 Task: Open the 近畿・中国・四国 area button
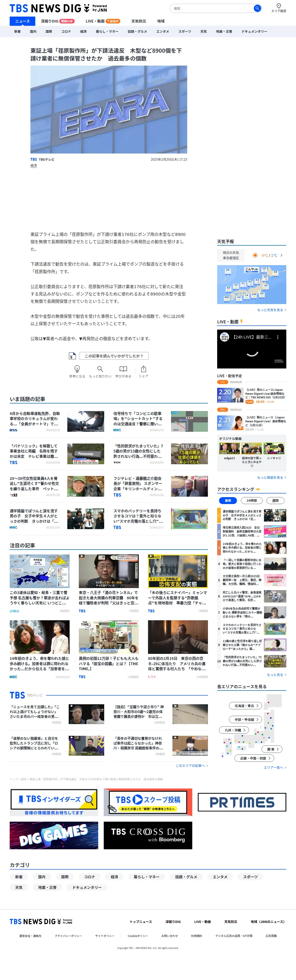click(x=255, y=758)
